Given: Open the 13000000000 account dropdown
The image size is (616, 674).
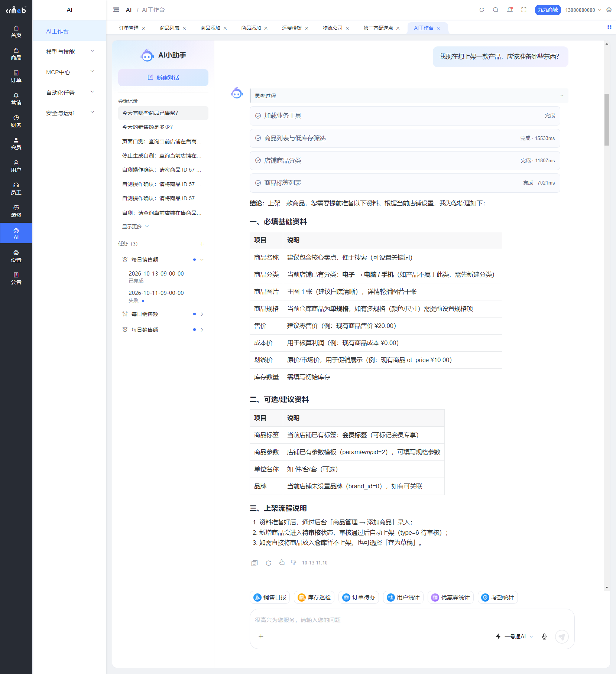Looking at the screenshot, I should 583,10.
